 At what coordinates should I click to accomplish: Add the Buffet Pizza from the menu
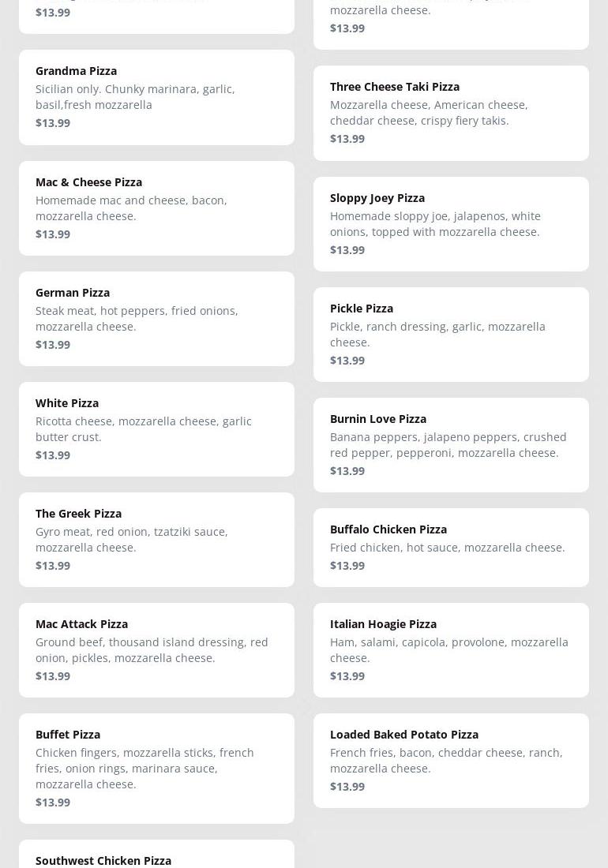[156, 769]
